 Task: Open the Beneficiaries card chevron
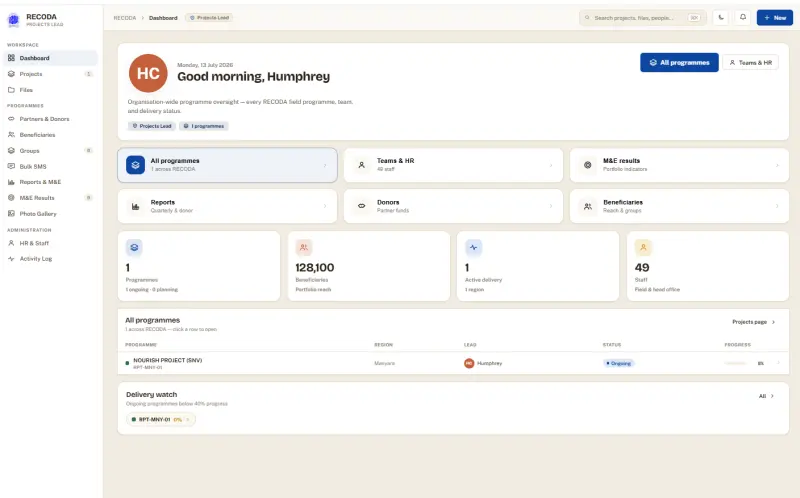coord(777,206)
